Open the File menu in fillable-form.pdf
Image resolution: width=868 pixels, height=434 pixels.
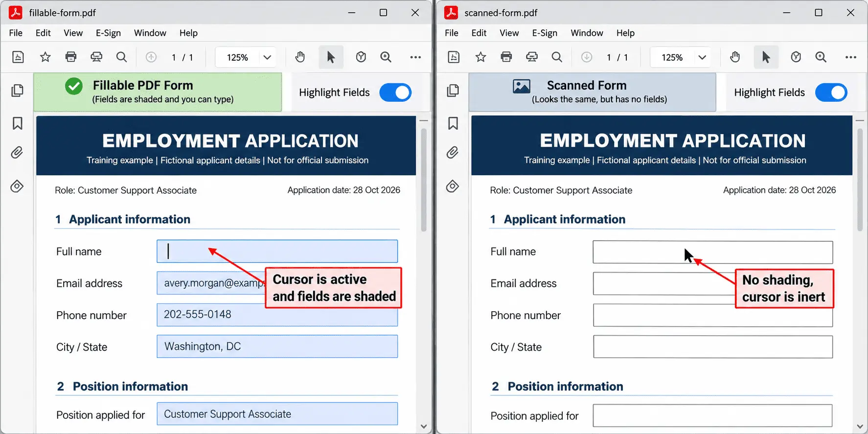[16, 33]
